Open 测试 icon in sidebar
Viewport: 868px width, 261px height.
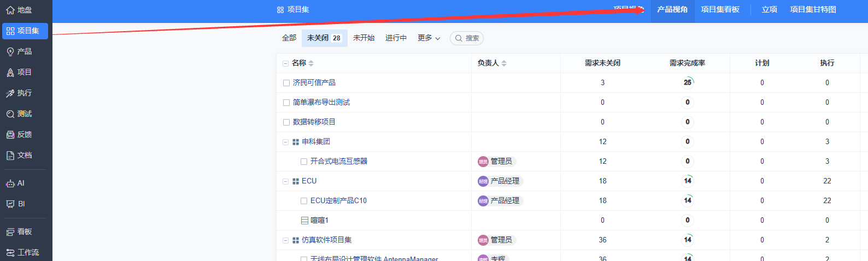10,114
